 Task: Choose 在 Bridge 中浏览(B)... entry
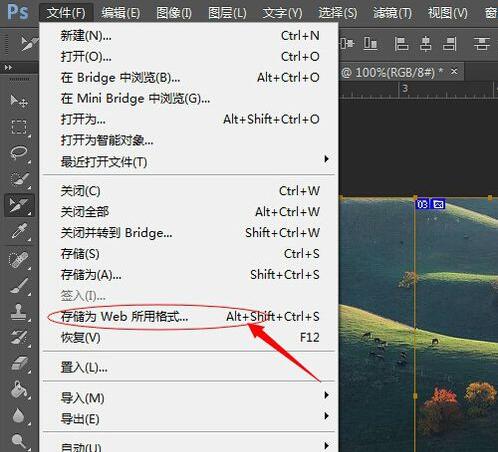(x=189, y=77)
